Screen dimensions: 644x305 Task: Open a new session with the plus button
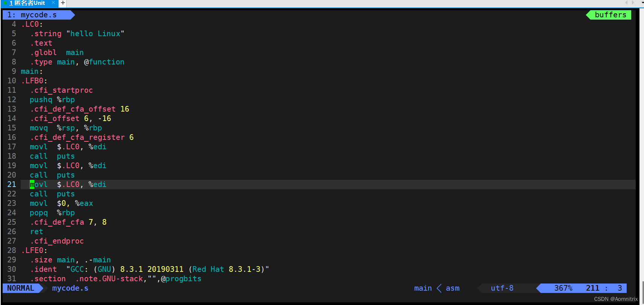coord(63,3)
